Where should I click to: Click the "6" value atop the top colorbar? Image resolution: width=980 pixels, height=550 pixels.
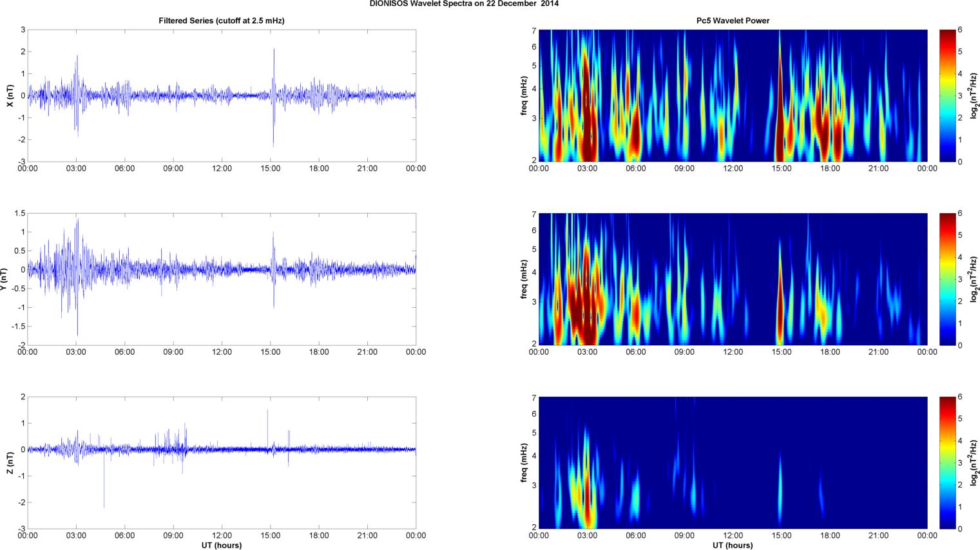[960, 30]
